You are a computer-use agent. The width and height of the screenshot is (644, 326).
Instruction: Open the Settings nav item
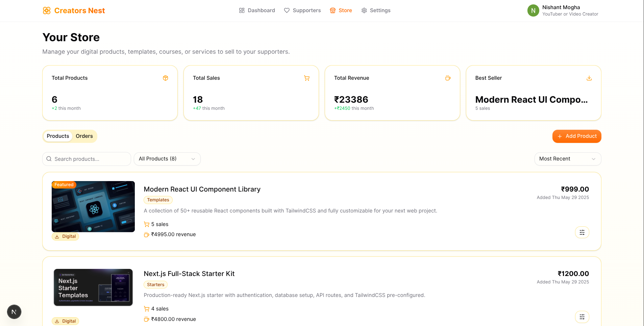point(376,10)
